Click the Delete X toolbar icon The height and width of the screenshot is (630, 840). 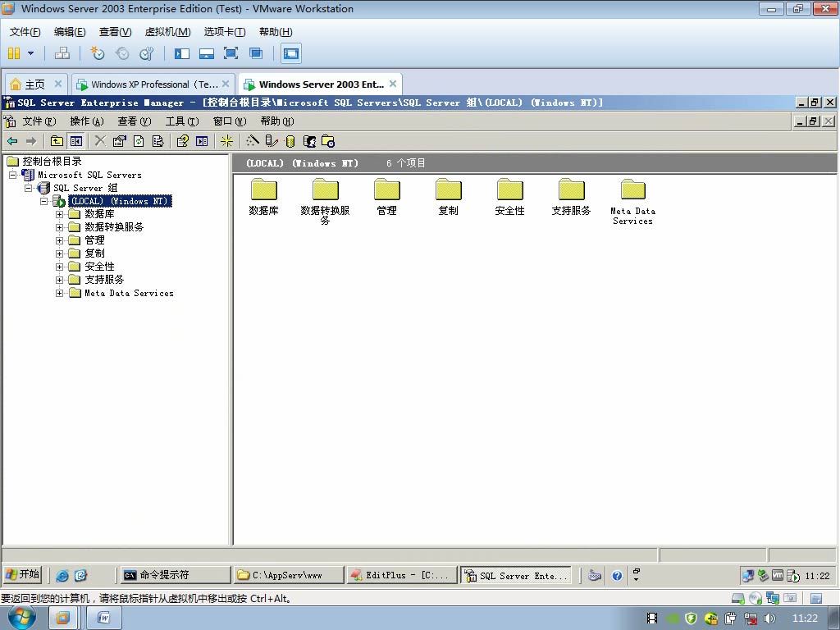[100, 141]
